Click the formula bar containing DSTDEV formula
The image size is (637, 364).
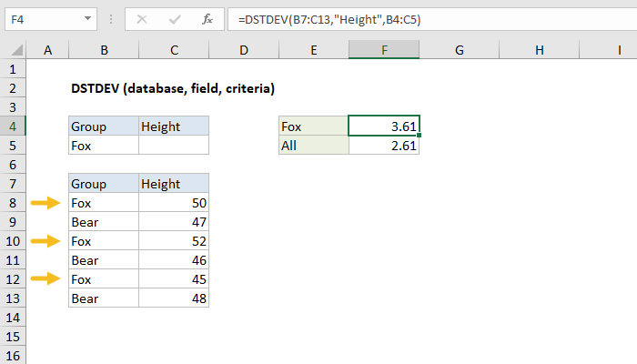[432, 19]
